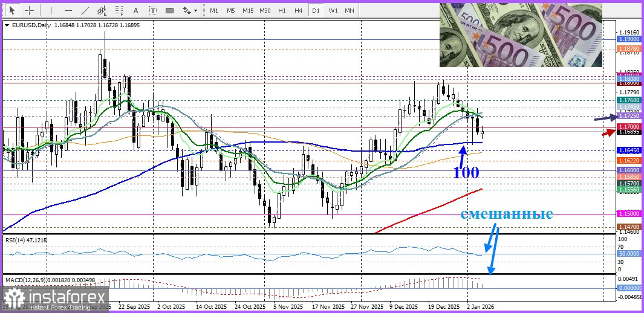Switch to the M15 timeframe
644x313 pixels.
point(248,10)
